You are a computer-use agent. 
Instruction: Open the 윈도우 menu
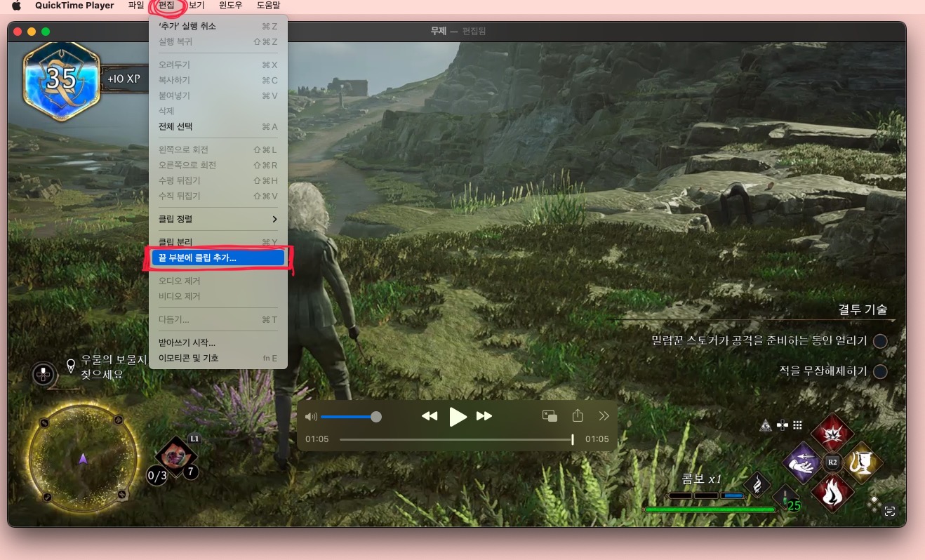tap(230, 6)
